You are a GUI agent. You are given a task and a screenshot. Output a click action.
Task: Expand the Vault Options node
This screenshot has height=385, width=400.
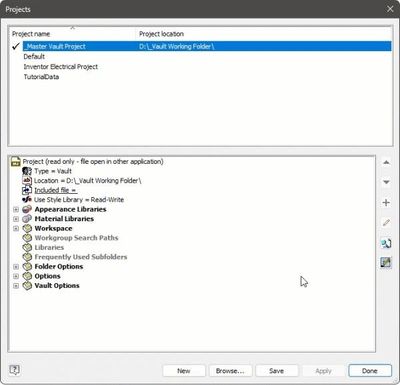coord(16,286)
